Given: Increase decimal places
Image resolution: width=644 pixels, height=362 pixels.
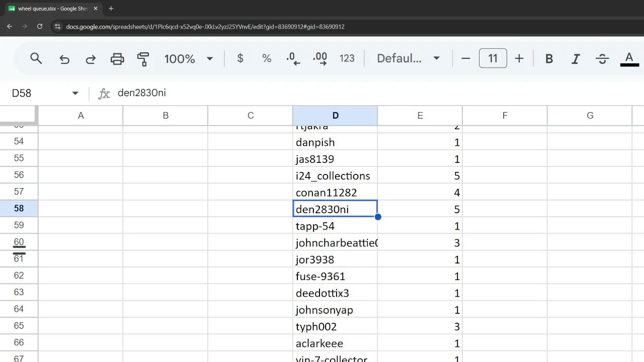Looking at the screenshot, I should pos(320,58).
